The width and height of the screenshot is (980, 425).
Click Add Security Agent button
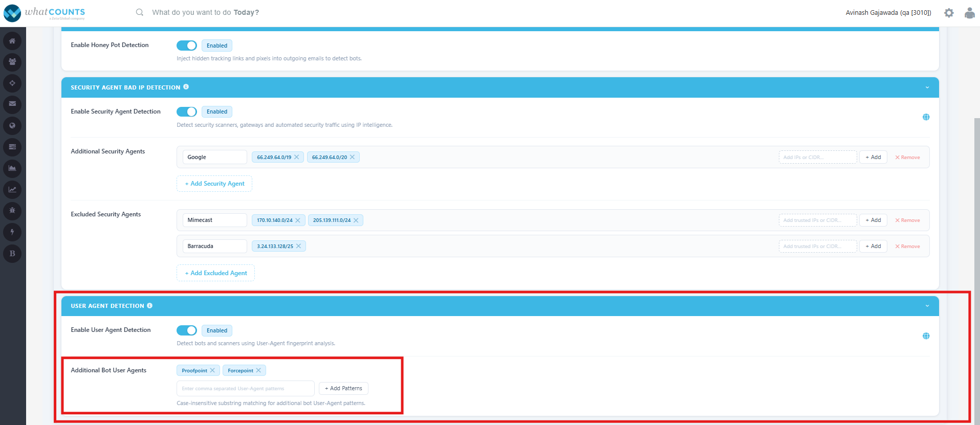coord(214,184)
